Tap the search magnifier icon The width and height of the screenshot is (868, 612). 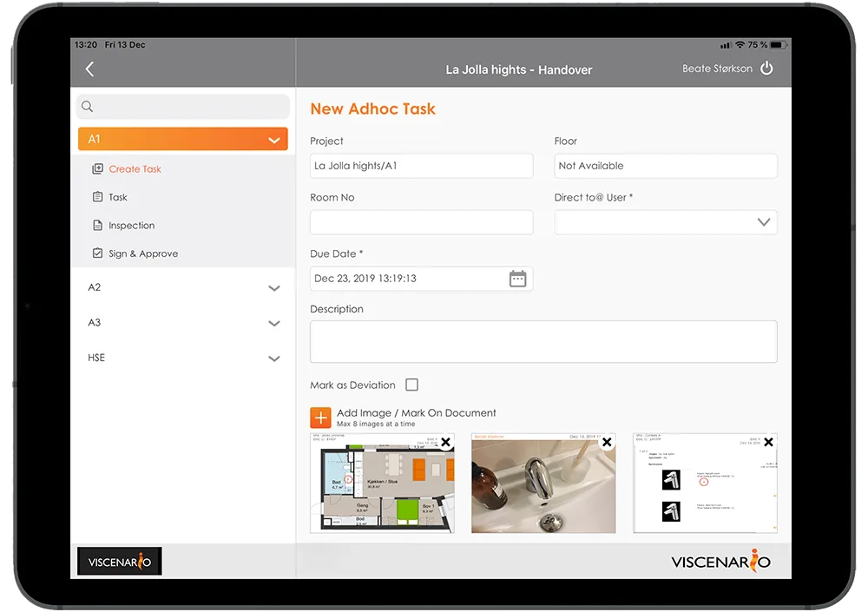point(87,106)
